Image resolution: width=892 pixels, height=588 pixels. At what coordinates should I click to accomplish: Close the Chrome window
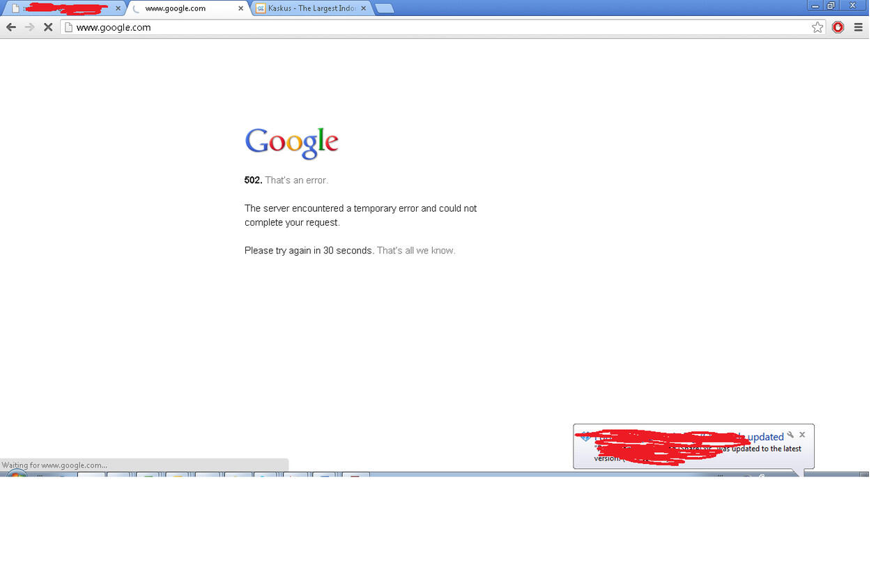click(852, 6)
